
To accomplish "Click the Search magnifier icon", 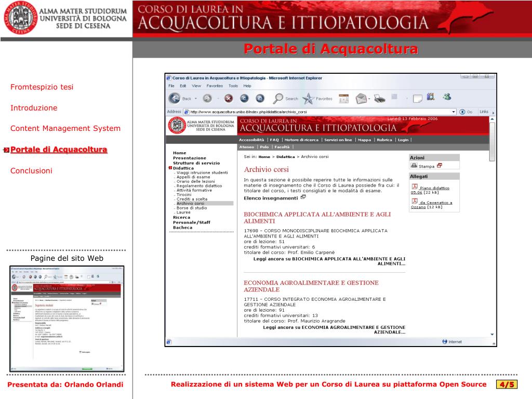I will 278,98.
